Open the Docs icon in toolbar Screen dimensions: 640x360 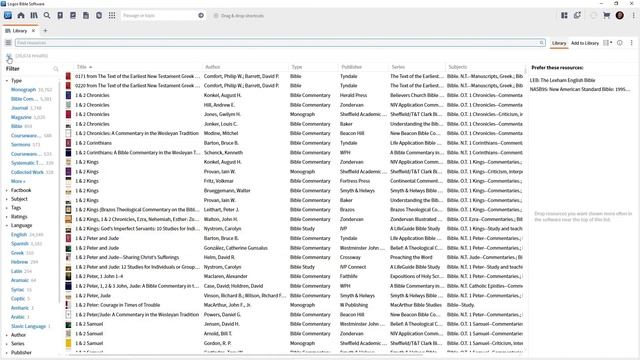(x=86, y=16)
